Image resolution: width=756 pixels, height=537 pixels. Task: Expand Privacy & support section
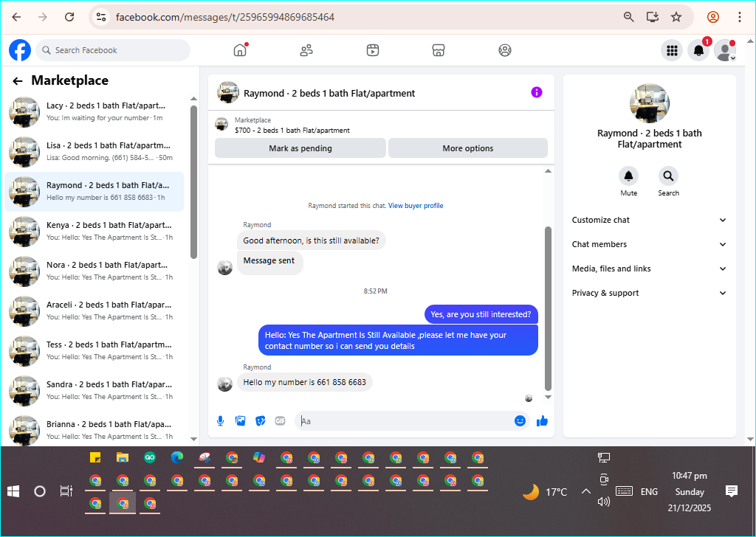(x=649, y=293)
